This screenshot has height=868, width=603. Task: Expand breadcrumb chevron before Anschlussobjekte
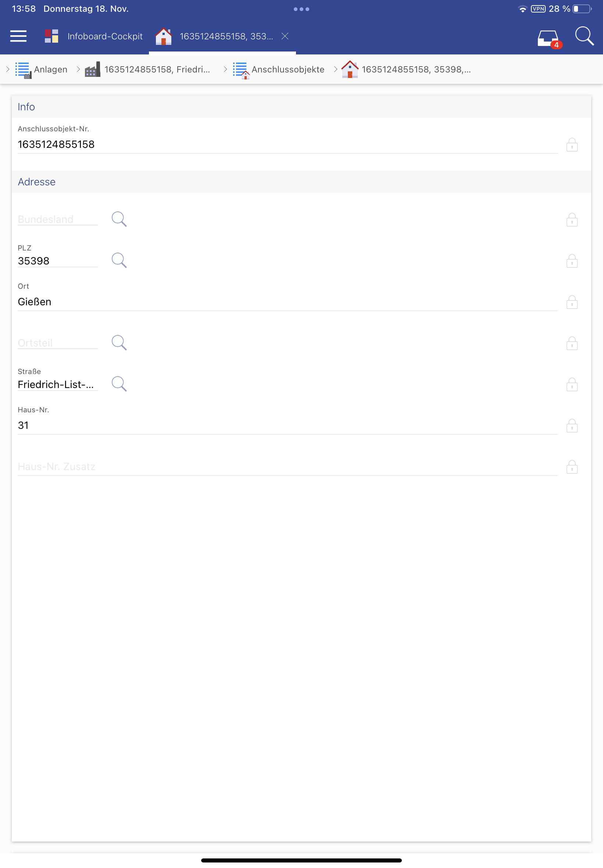tap(225, 69)
